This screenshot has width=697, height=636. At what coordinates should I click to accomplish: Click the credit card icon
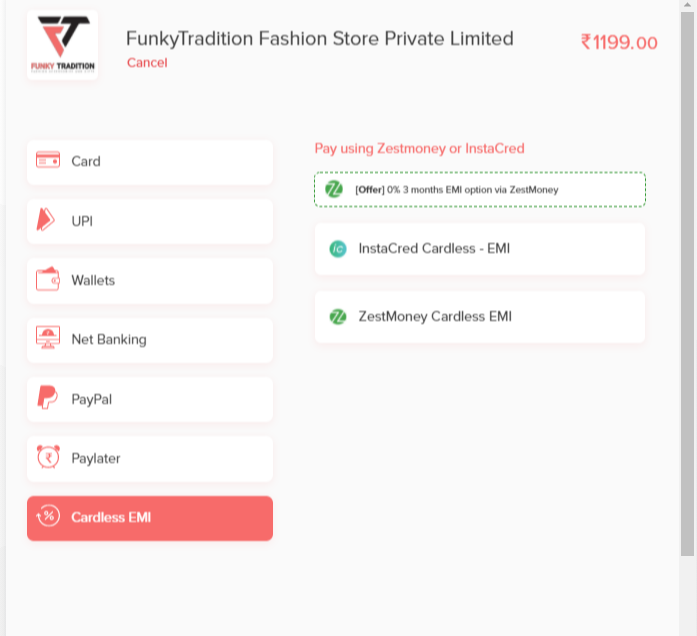[47, 160]
